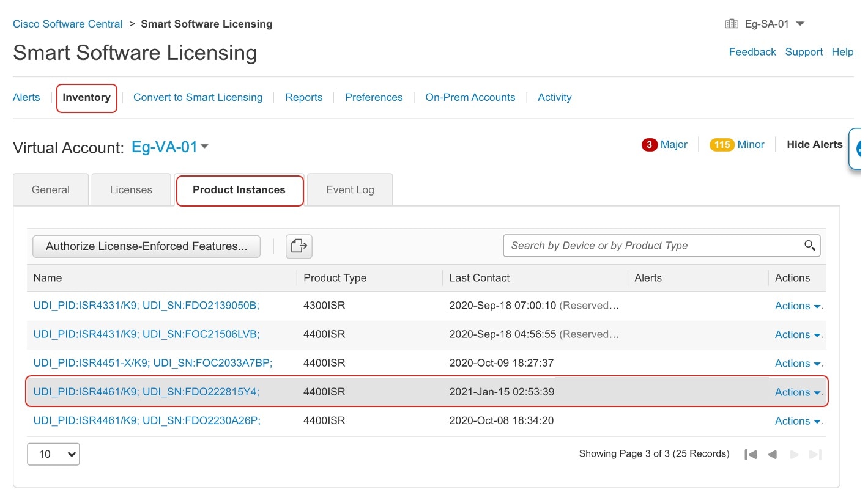The height and width of the screenshot is (492, 868).
Task: Click the yellow 115 Minor alerts badge
Action: pyautogui.click(x=722, y=145)
